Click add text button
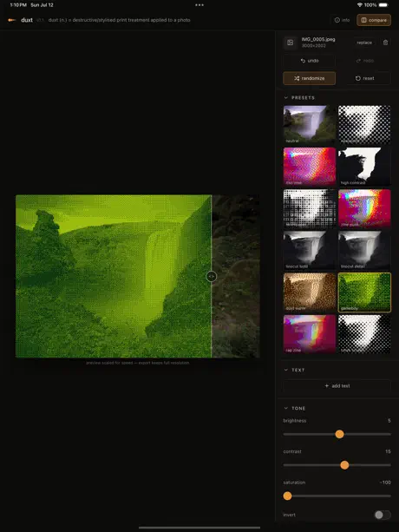 tap(337, 386)
